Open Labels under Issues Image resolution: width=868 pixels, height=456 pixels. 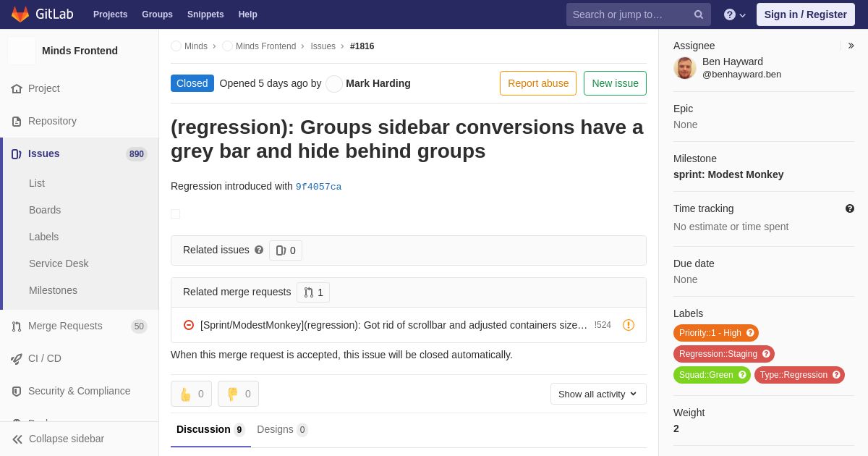pos(43,237)
